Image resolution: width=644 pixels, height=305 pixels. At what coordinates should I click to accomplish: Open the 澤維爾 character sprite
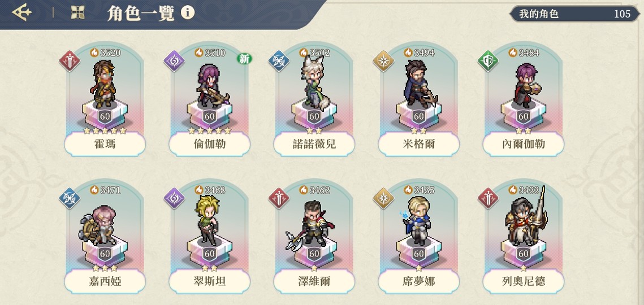tap(310, 224)
